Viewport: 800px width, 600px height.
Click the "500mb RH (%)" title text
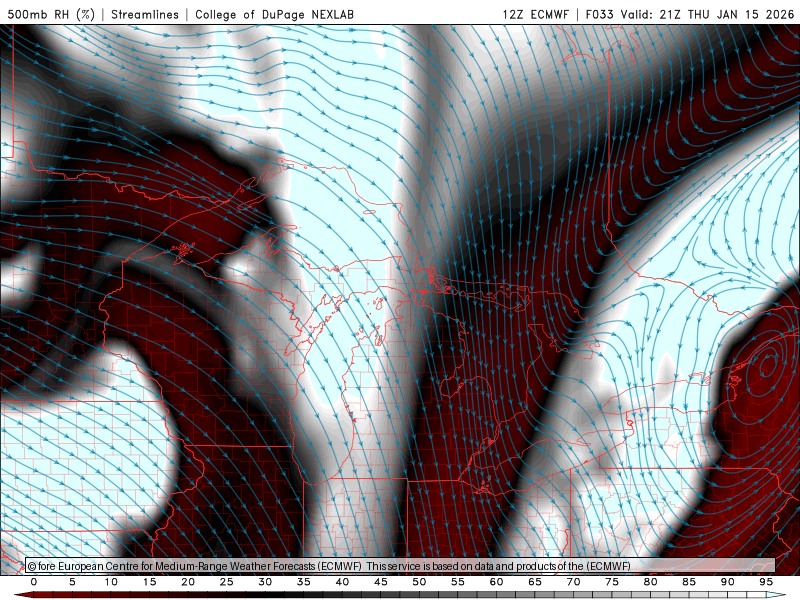51,14
